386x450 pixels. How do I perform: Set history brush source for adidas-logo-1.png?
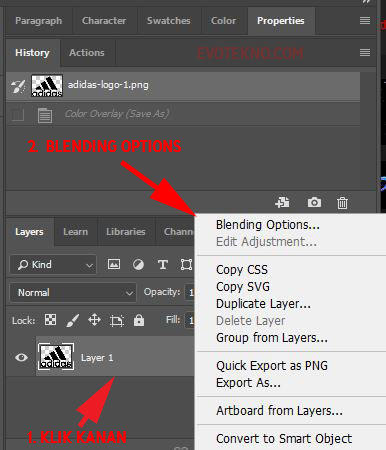[18, 86]
